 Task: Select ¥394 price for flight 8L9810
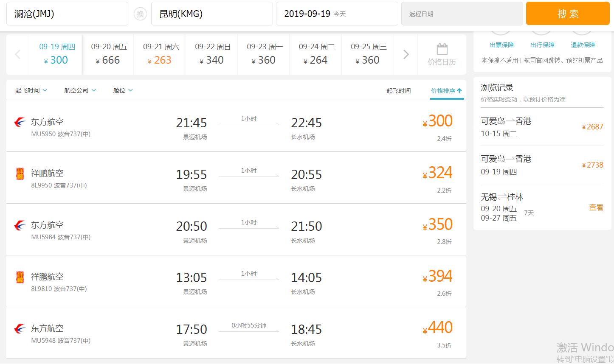coord(438,277)
